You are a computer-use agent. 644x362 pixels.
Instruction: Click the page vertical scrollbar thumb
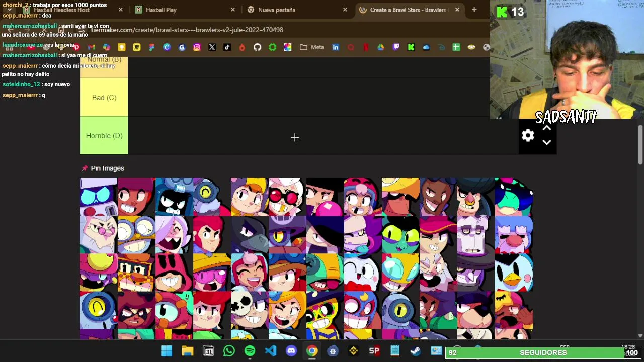point(640,144)
